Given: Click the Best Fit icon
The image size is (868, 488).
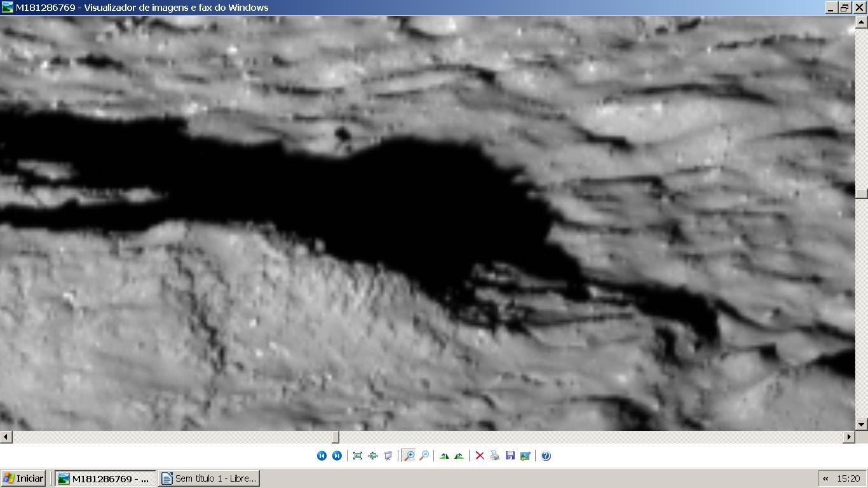Looking at the screenshot, I should tap(358, 456).
